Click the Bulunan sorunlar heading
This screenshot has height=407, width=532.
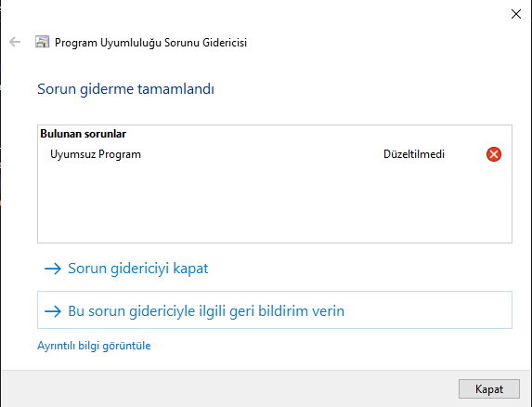click(x=84, y=134)
